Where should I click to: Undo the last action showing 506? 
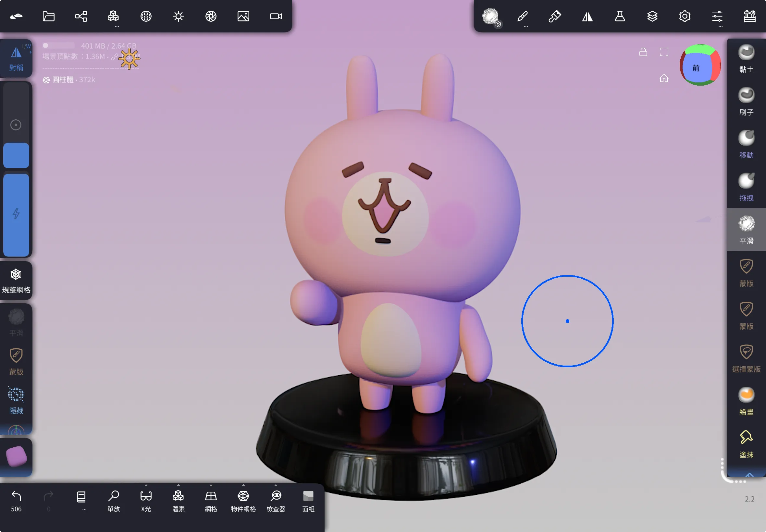[16, 498]
